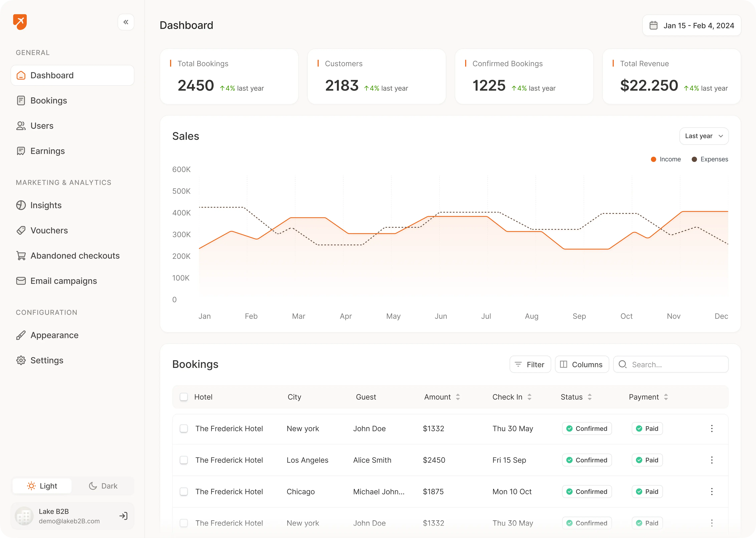The width and height of the screenshot is (756, 538).
Task: Go to Email campaigns in the sidebar
Action: click(x=64, y=281)
